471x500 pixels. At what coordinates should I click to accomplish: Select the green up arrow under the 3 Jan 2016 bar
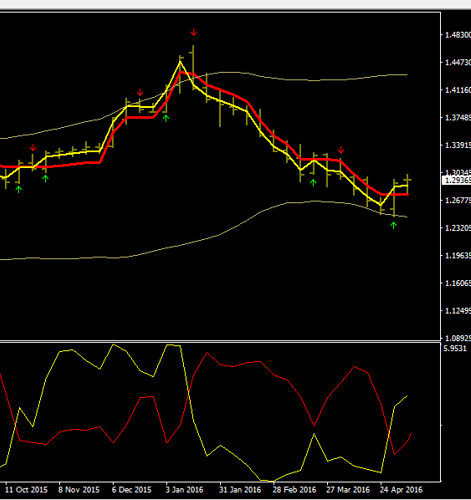point(166,118)
